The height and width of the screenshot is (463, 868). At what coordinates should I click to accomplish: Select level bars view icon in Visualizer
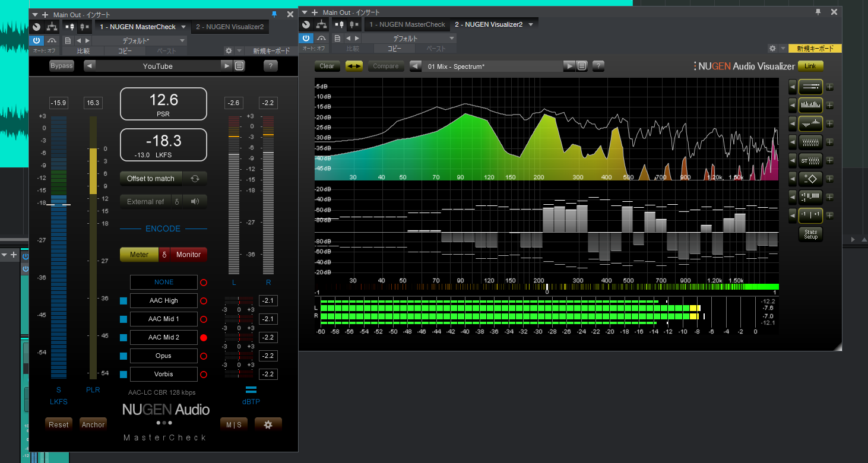point(810,87)
